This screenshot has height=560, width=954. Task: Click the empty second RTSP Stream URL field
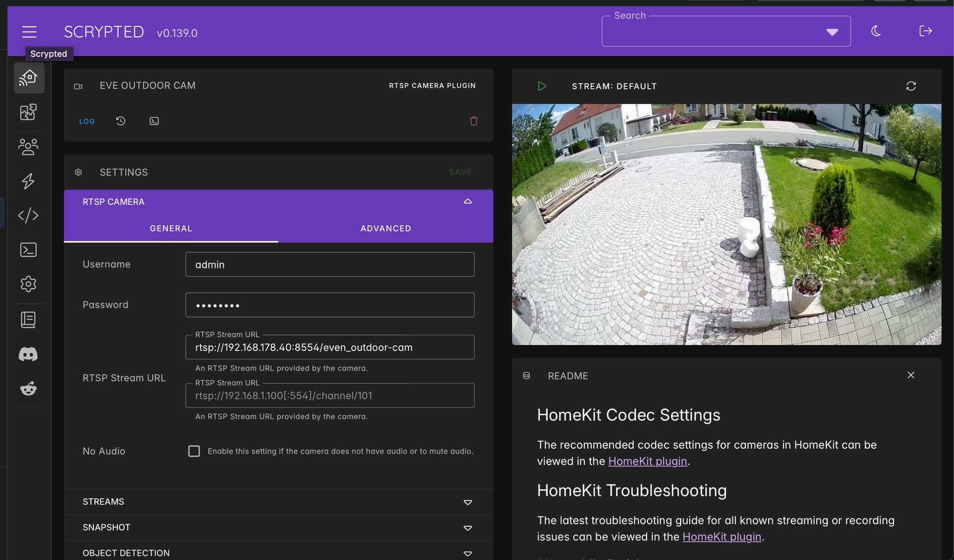(330, 396)
